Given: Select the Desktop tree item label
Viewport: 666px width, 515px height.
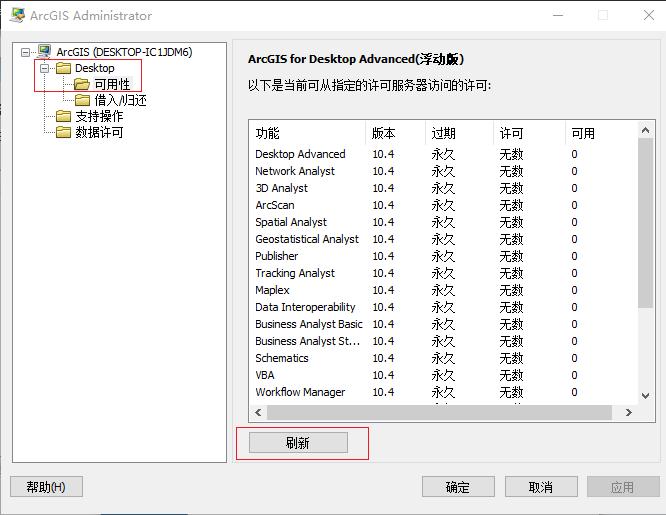Looking at the screenshot, I should click(94, 68).
